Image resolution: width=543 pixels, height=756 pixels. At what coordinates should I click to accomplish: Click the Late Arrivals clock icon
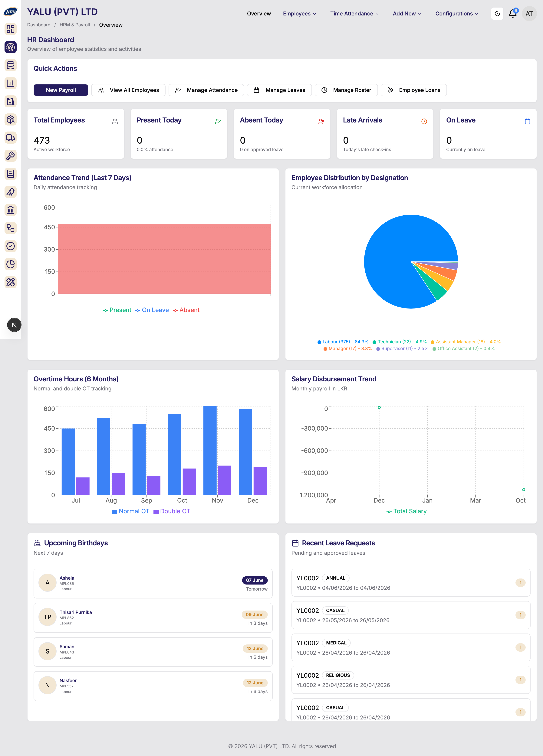pos(424,121)
